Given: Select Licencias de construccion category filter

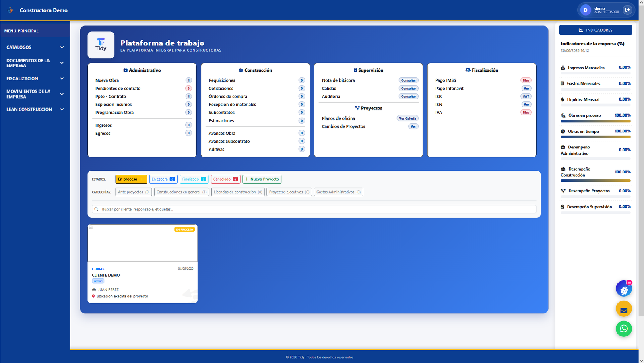Looking at the screenshot, I should (238, 192).
